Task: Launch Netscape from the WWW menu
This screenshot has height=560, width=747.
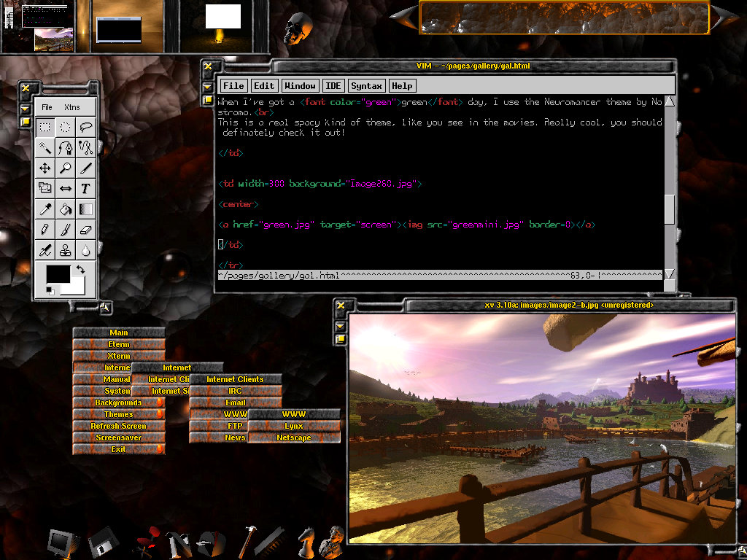Action: 294,437
